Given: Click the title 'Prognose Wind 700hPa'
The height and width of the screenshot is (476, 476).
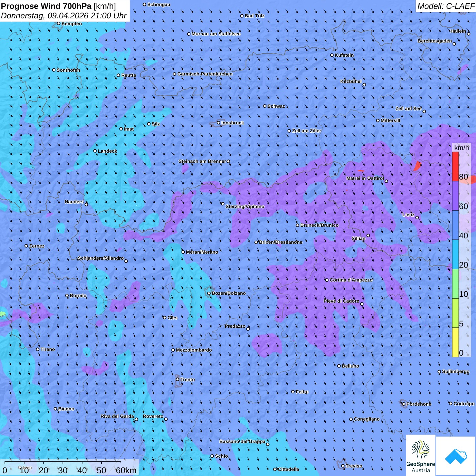Looking at the screenshot, I should 46,6.
